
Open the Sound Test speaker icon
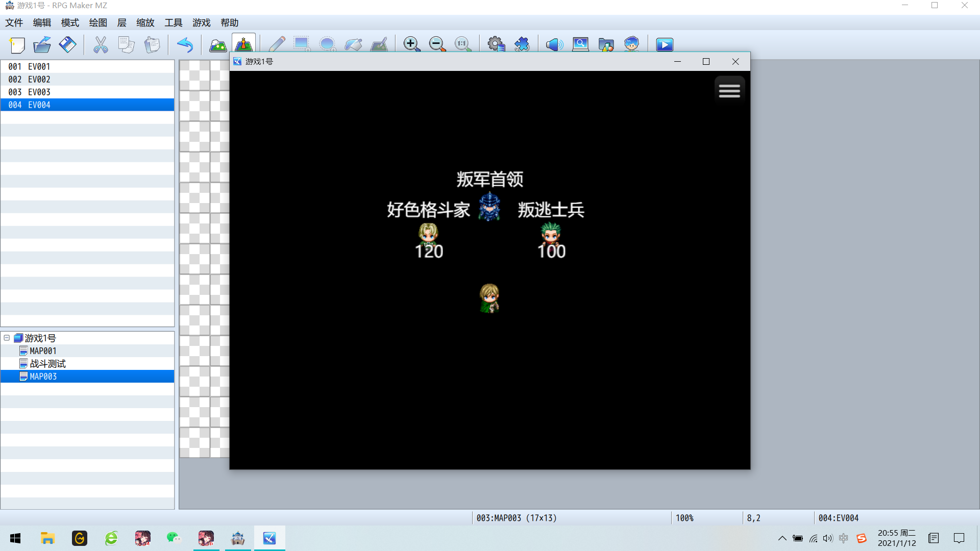(554, 45)
